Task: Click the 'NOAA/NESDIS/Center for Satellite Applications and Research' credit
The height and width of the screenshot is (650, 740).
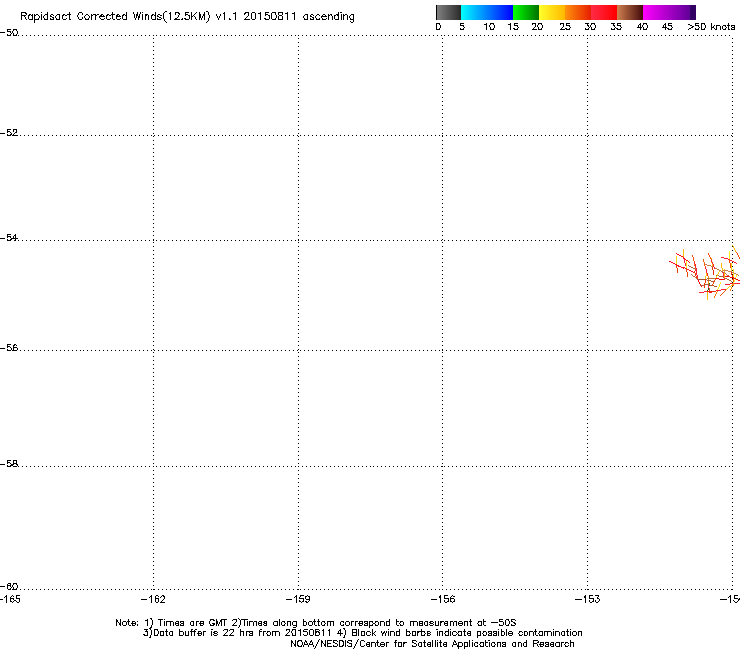Action: click(432, 644)
